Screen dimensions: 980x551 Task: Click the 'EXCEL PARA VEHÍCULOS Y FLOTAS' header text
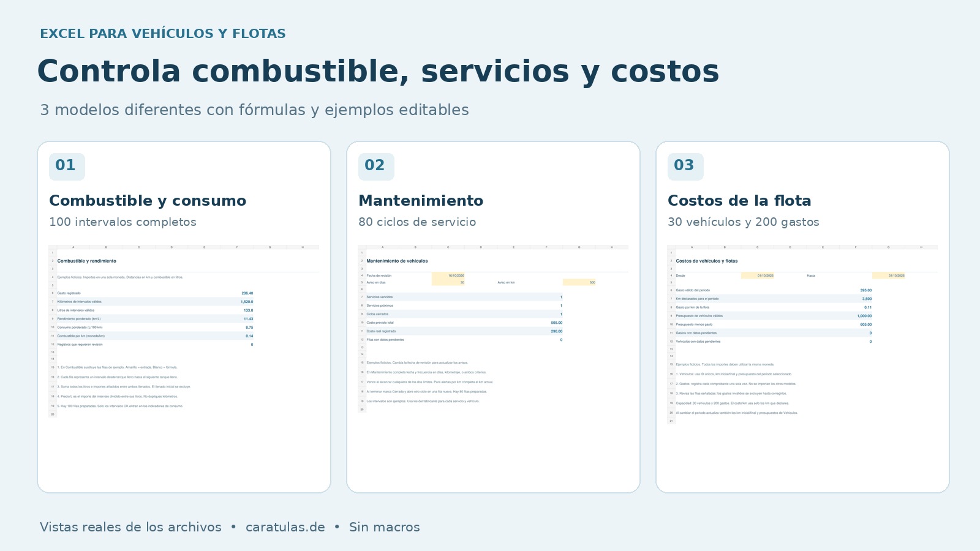[163, 34]
